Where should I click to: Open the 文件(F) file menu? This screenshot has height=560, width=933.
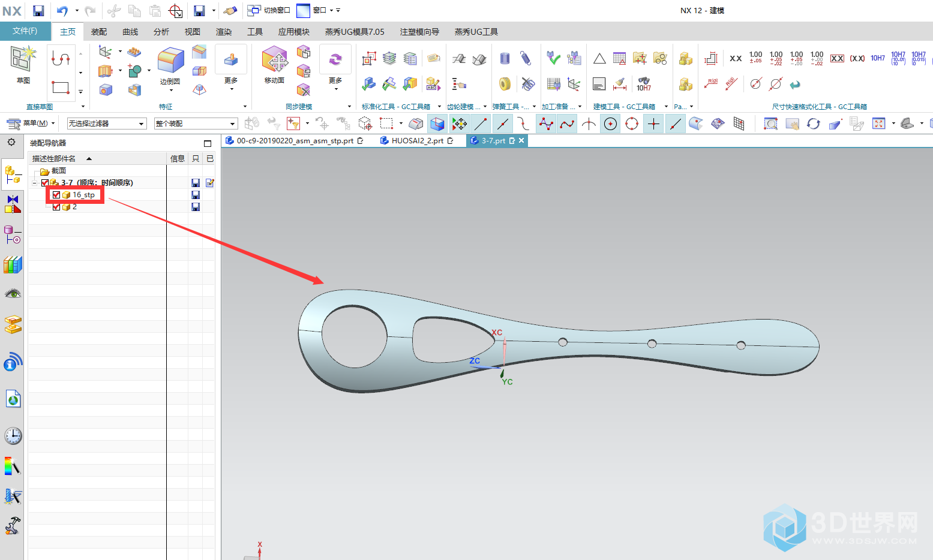click(x=25, y=31)
